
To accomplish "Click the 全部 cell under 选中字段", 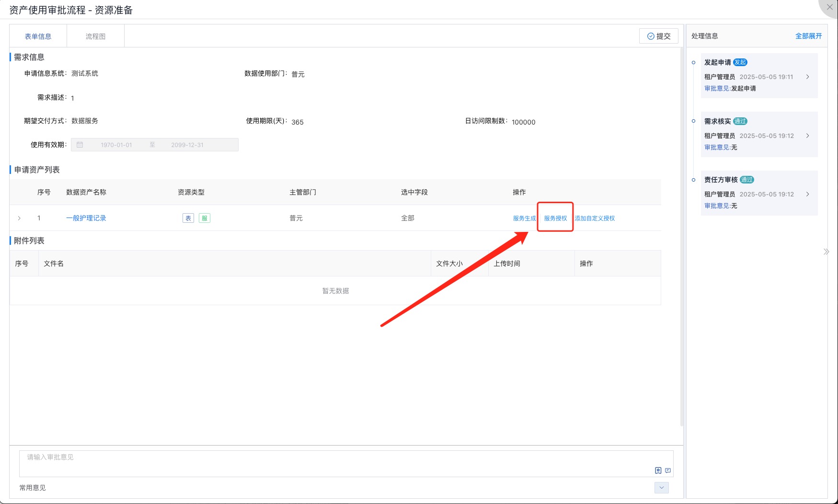I will coord(408,218).
